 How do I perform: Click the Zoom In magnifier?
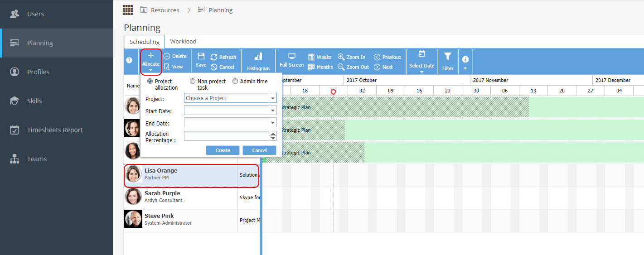341,57
